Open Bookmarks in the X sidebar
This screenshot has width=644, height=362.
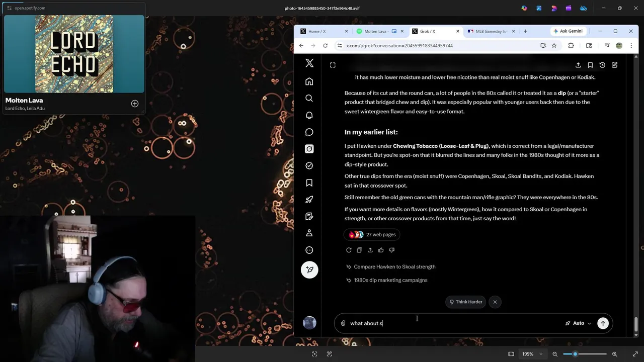tap(309, 183)
